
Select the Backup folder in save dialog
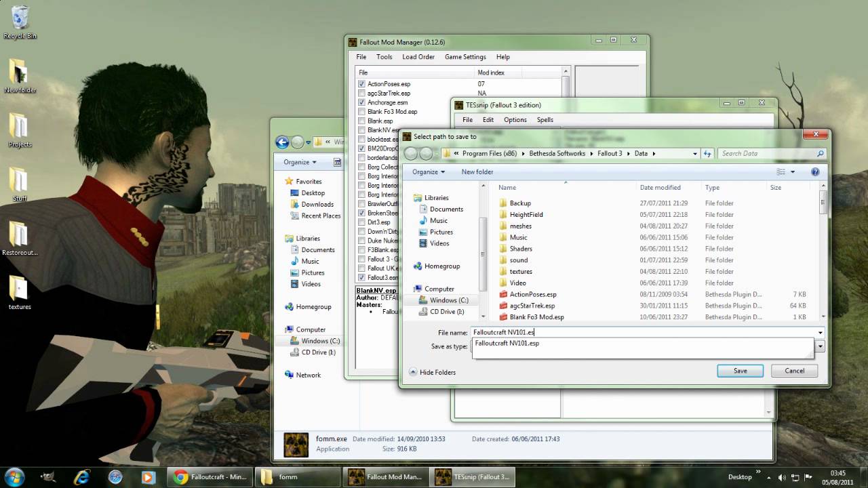(x=520, y=203)
